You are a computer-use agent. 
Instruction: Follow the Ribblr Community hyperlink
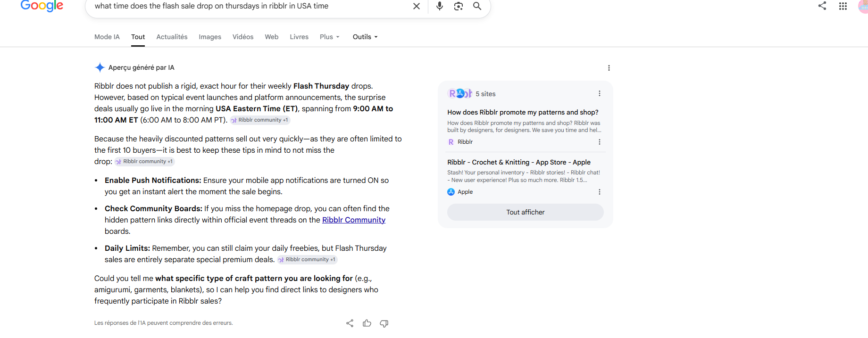[354, 220]
